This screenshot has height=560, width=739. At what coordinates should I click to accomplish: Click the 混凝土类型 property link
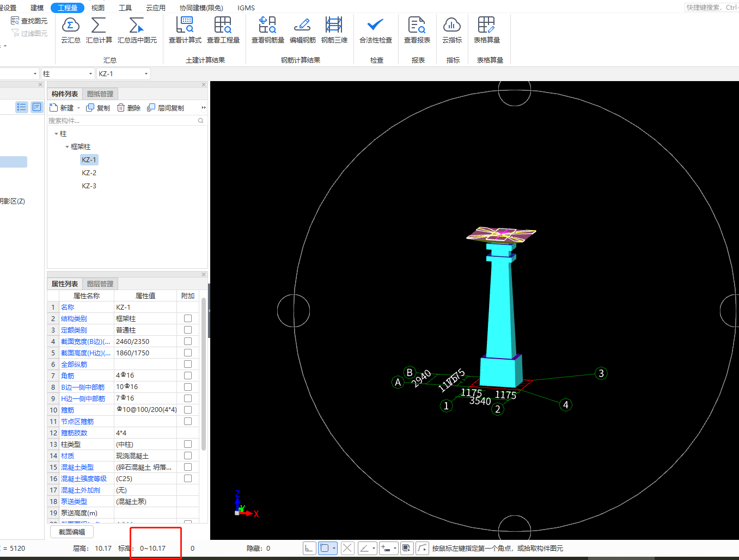tap(77, 467)
